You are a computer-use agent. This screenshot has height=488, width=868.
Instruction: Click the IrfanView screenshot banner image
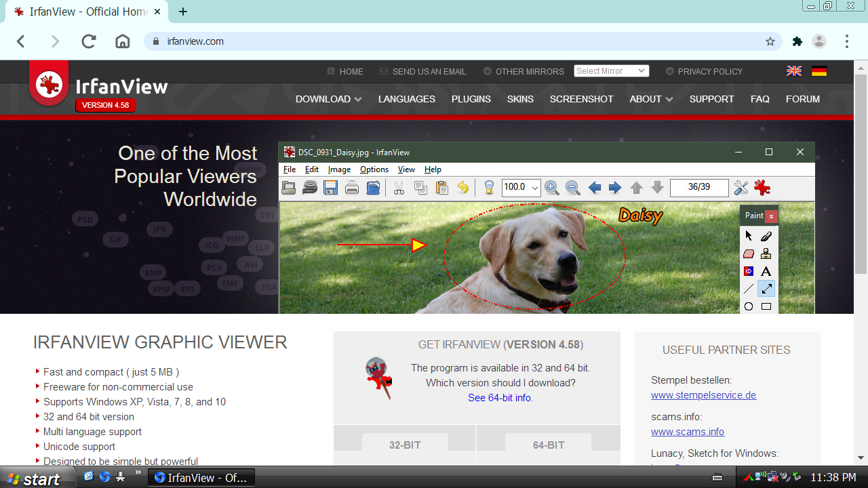547,228
